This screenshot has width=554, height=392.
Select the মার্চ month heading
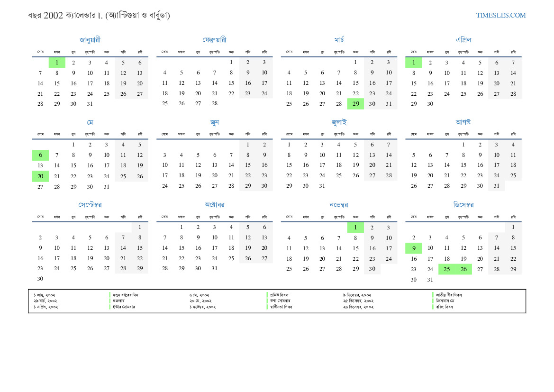[339, 40]
